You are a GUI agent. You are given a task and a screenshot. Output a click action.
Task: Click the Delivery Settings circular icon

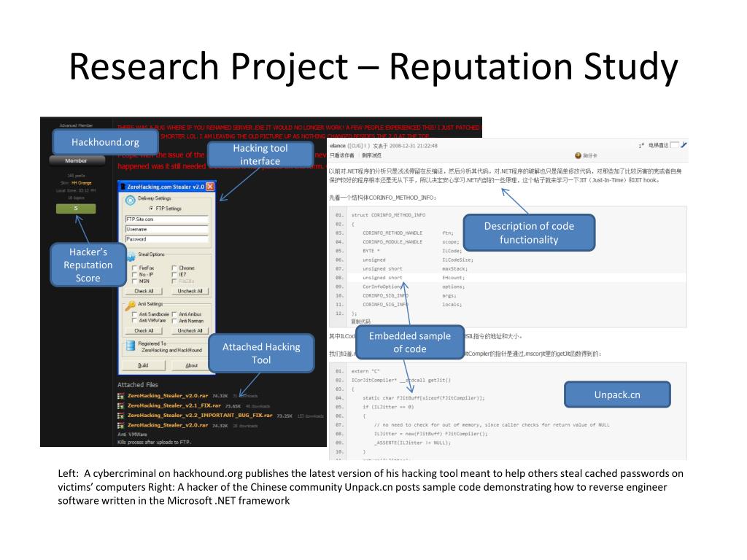coord(130,201)
